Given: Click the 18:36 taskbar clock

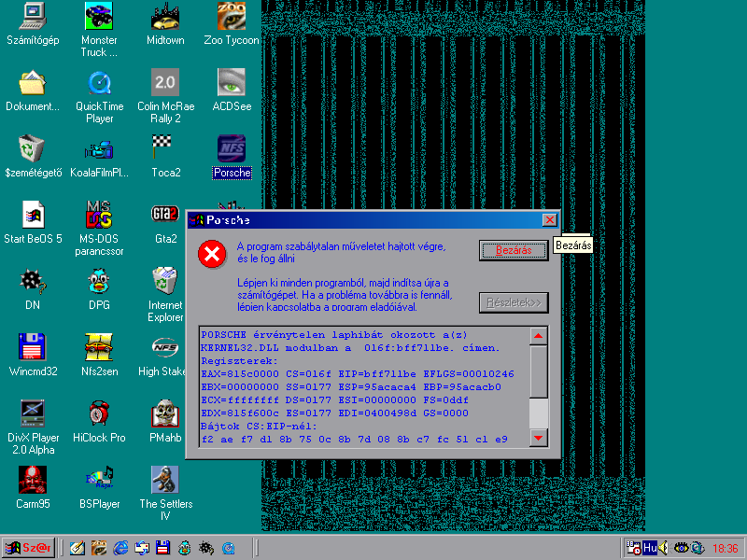Looking at the screenshot, I should (726, 549).
